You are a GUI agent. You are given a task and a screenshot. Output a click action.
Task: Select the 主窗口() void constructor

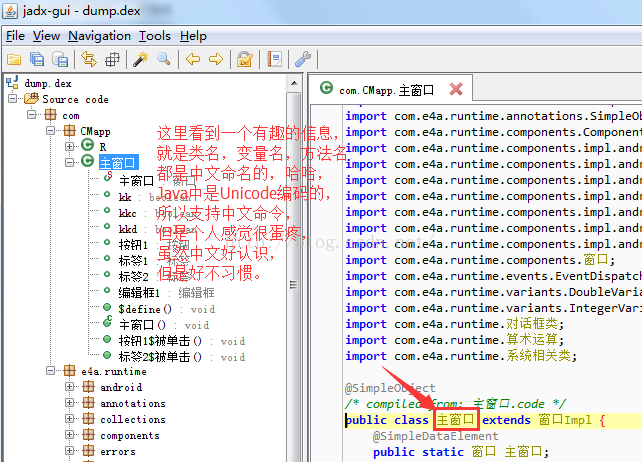164,325
